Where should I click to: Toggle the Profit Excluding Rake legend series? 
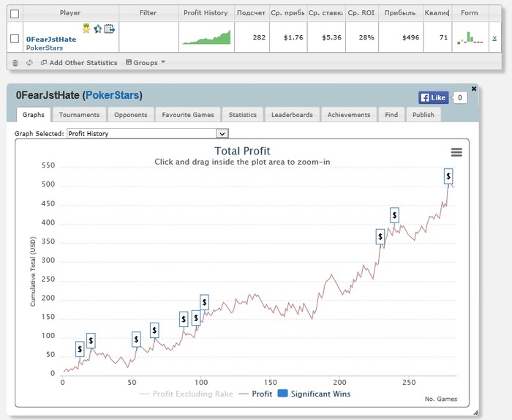tap(186, 394)
